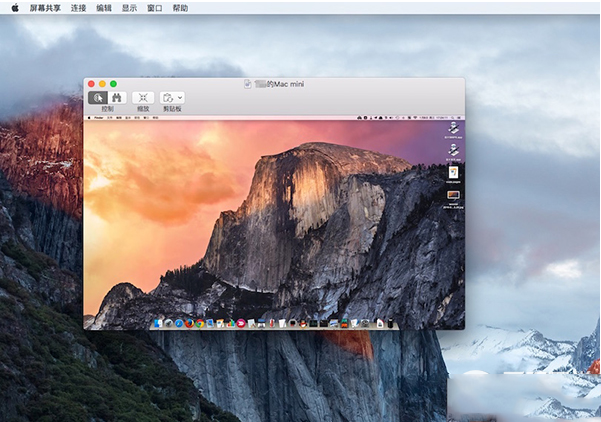601x422 pixels.
Task: Expand the clipboard dropdown arrow
Action: pyautogui.click(x=180, y=98)
